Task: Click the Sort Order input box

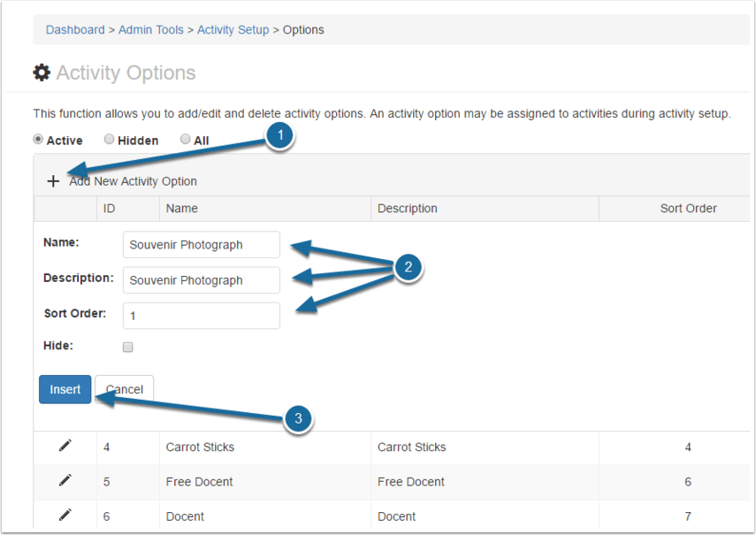Action: pyautogui.click(x=202, y=316)
